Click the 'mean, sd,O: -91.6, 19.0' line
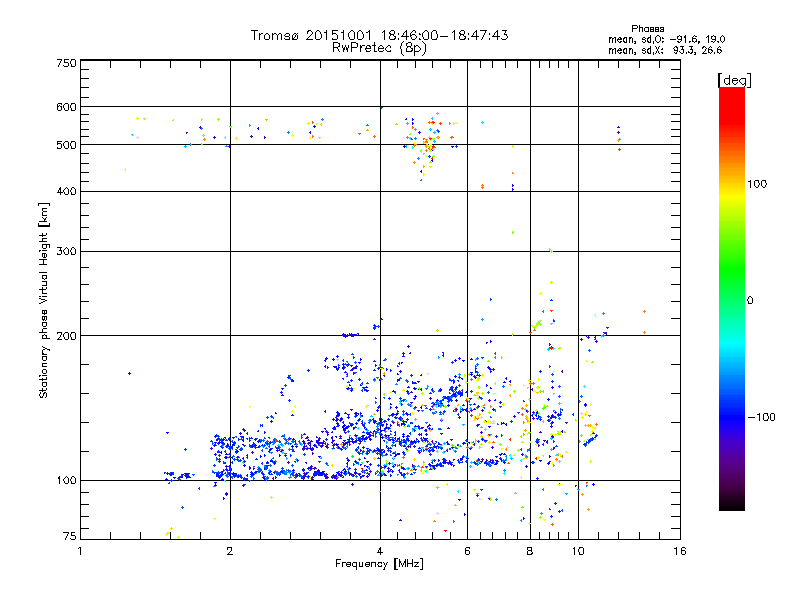The image size is (800, 600). tap(666, 39)
